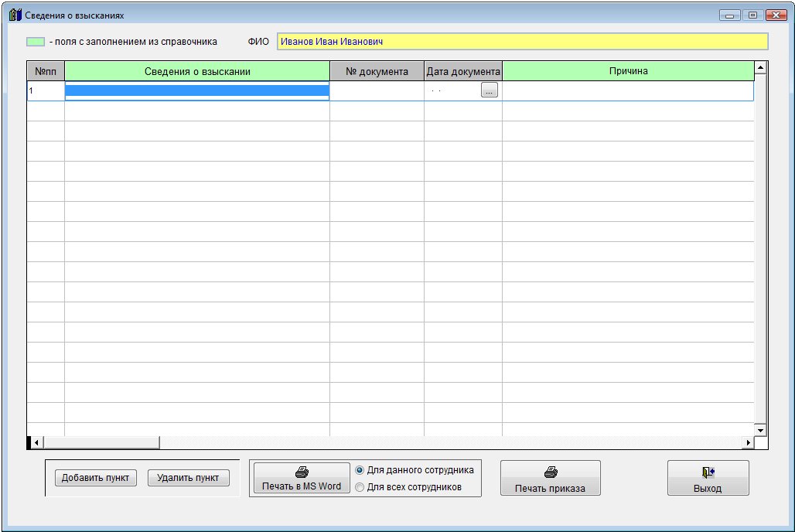
Task: Click the application icon in the title bar
Action: click(15, 15)
